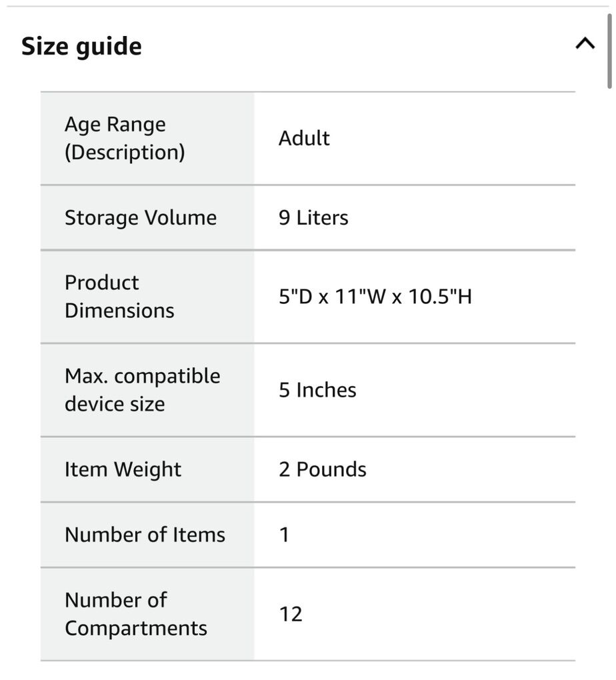The width and height of the screenshot is (616, 680).
Task: Click the Item Weight label
Action: 123,469
